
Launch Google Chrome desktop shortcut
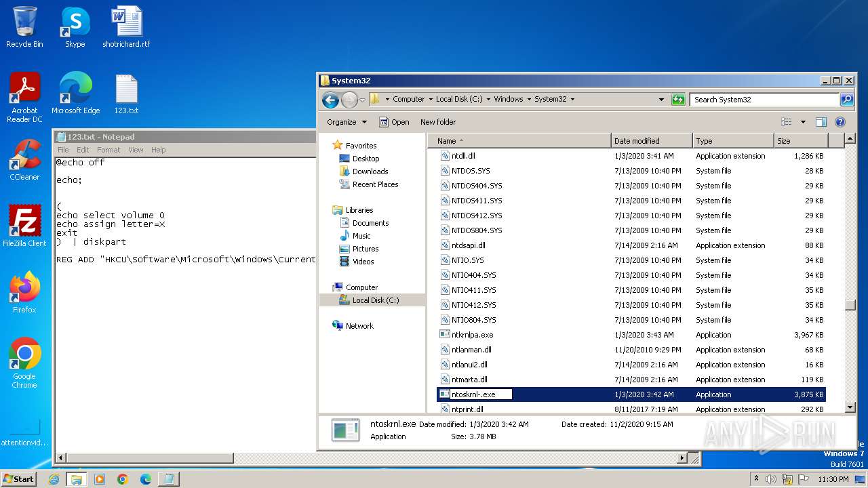pos(24,363)
